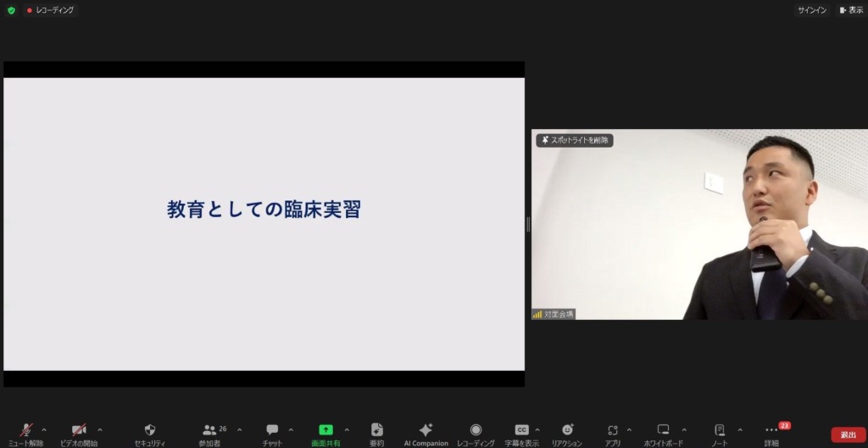This screenshot has width=868, height=448.
Task: Expand audio options arrow beside the mute button
Action: 44,429
